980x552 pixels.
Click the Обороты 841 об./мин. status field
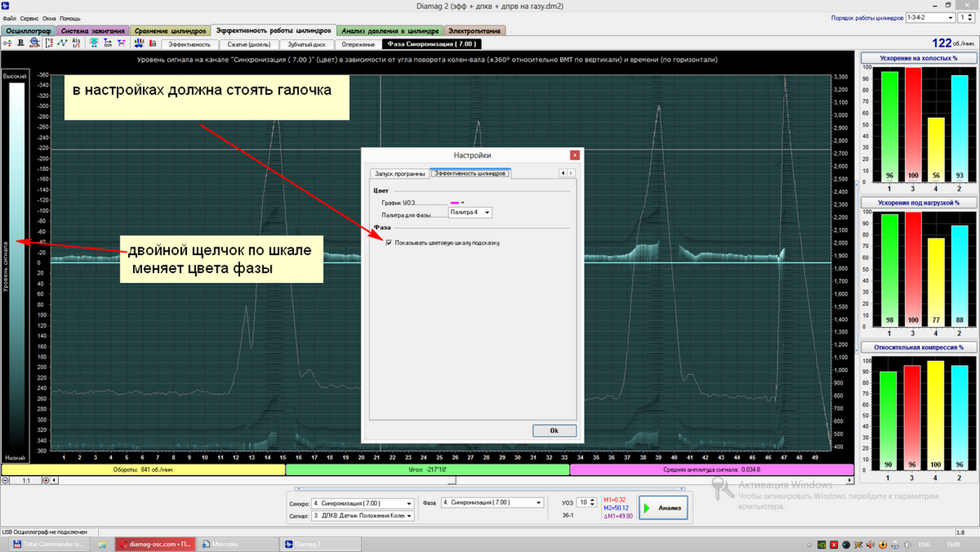[143, 470]
